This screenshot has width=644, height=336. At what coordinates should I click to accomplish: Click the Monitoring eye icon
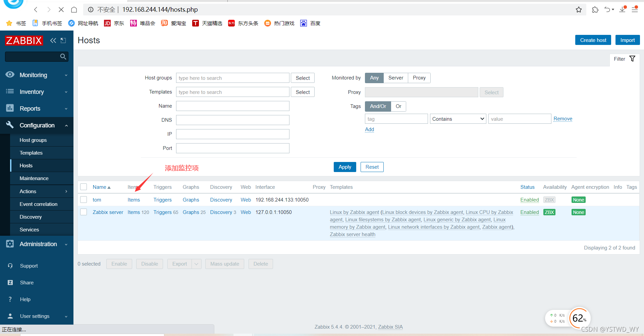point(10,74)
